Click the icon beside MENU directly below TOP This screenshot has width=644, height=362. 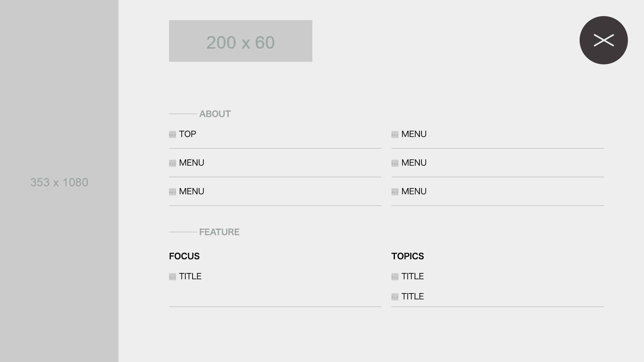(173, 163)
